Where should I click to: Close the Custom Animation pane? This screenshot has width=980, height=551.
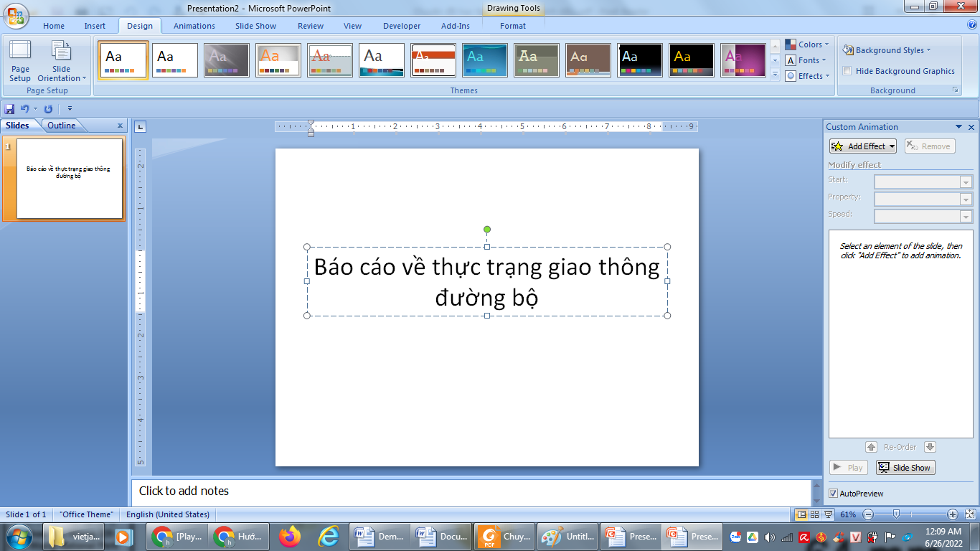pyautogui.click(x=971, y=127)
